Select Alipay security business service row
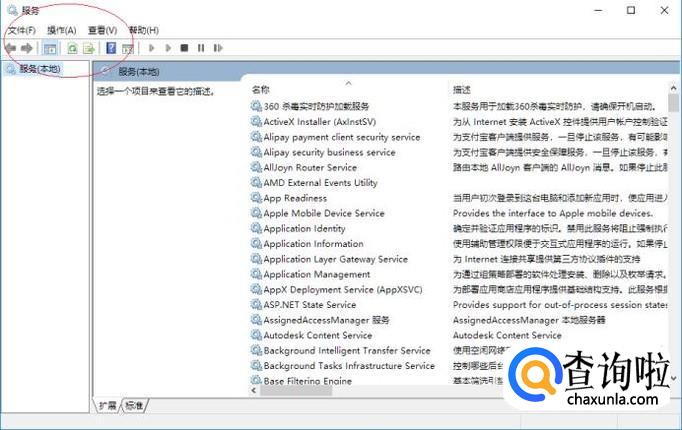682x430 pixels. coord(329,152)
